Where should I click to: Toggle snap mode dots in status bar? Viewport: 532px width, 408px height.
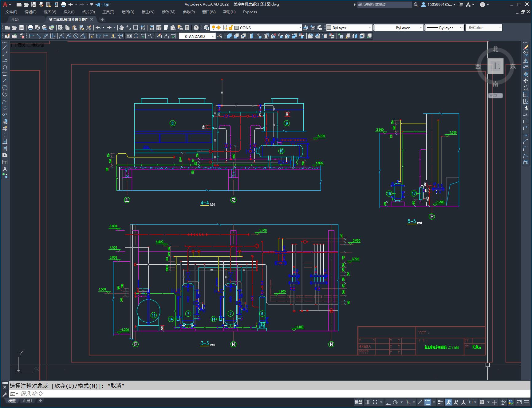[x=375, y=402]
